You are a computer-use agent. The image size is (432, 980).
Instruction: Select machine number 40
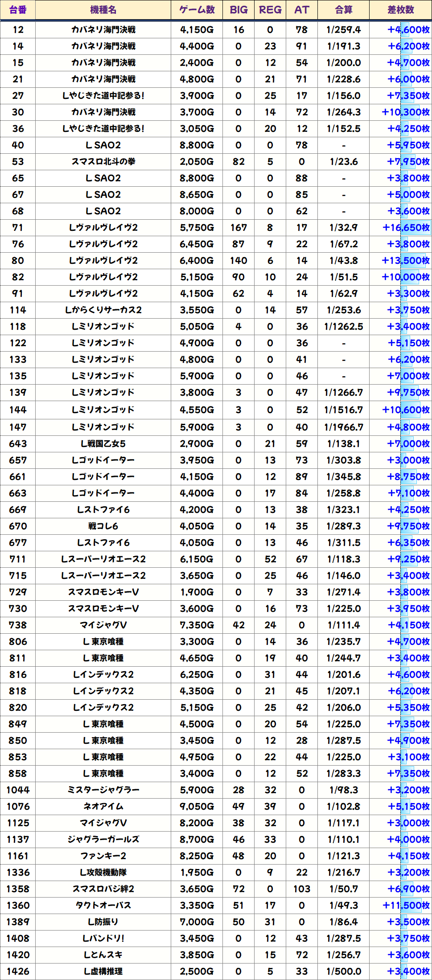pyautogui.click(x=18, y=145)
